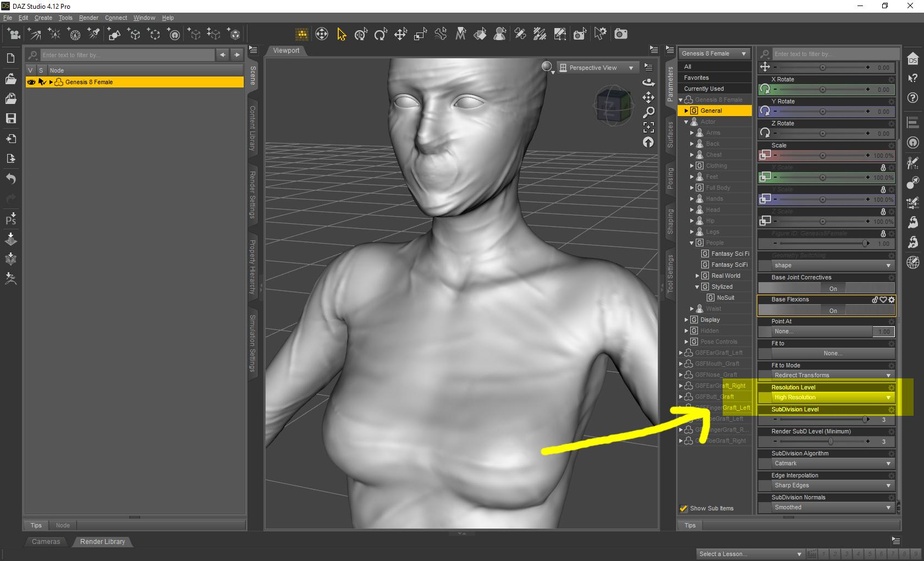Select the Universal tool (yellow arrow)
This screenshot has width=924, height=561.
342,34
